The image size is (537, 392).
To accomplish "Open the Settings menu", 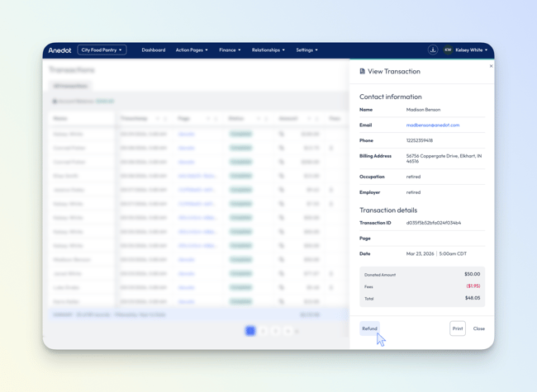I will click(307, 50).
